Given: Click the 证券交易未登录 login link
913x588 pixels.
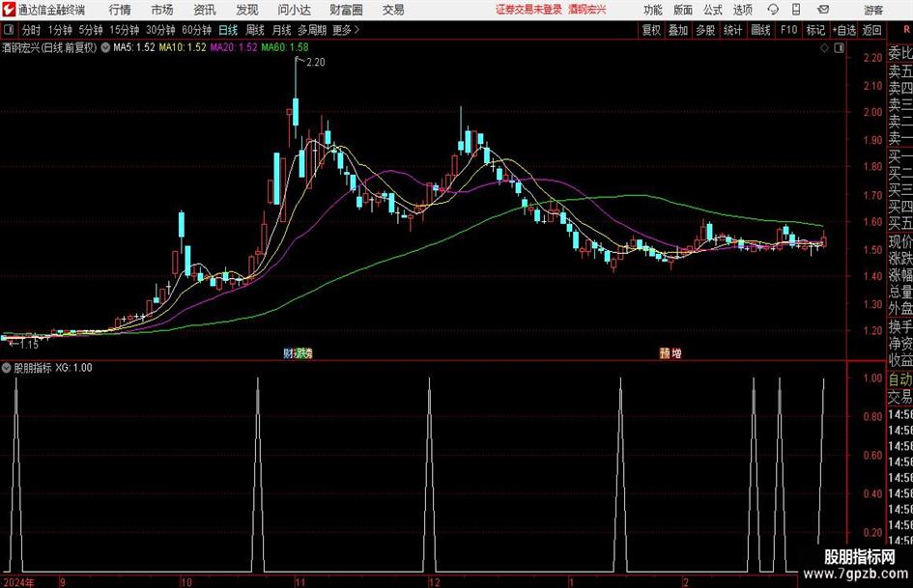Looking at the screenshot, I should (528, 10).
